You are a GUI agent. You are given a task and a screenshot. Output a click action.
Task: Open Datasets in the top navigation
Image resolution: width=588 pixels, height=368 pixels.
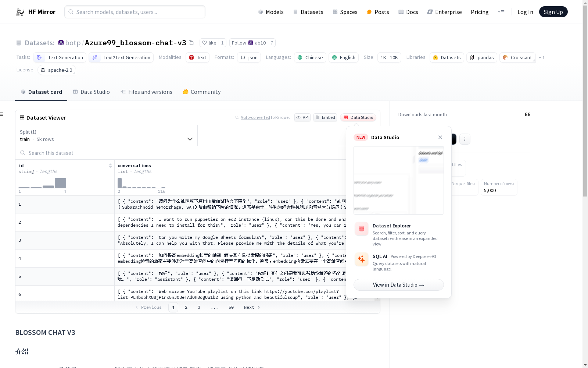pyautogui.click(x=308, y=12)
